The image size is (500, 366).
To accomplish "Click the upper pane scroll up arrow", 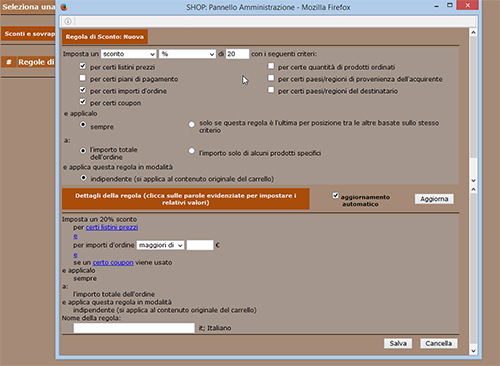I will 473,32.
